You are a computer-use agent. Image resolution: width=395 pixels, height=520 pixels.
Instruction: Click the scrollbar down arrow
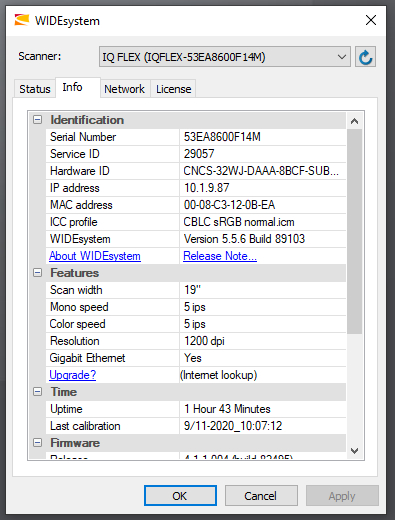click(x=355, y=451)
